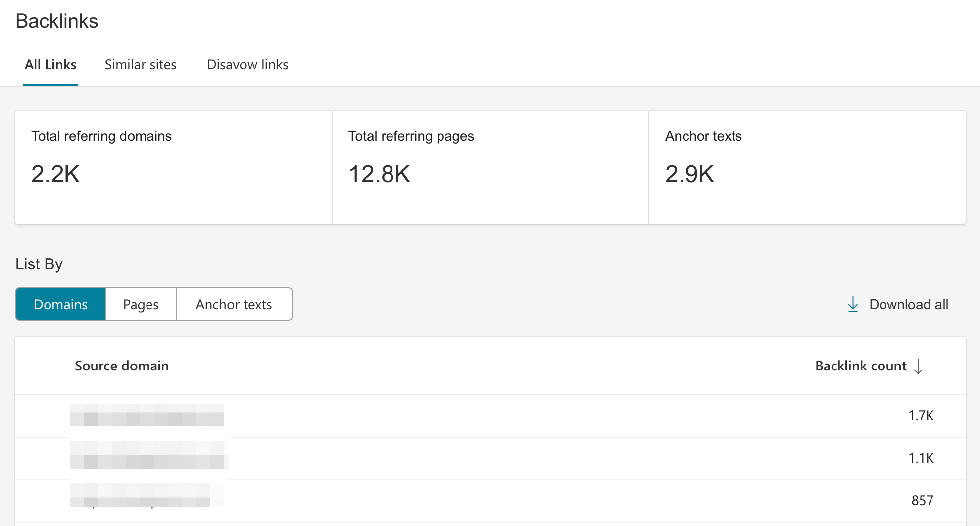Image resolution: width=980 pixels, height=526 pixels.
Task: Open the Similar sites tab
Action: click(141, 65)
